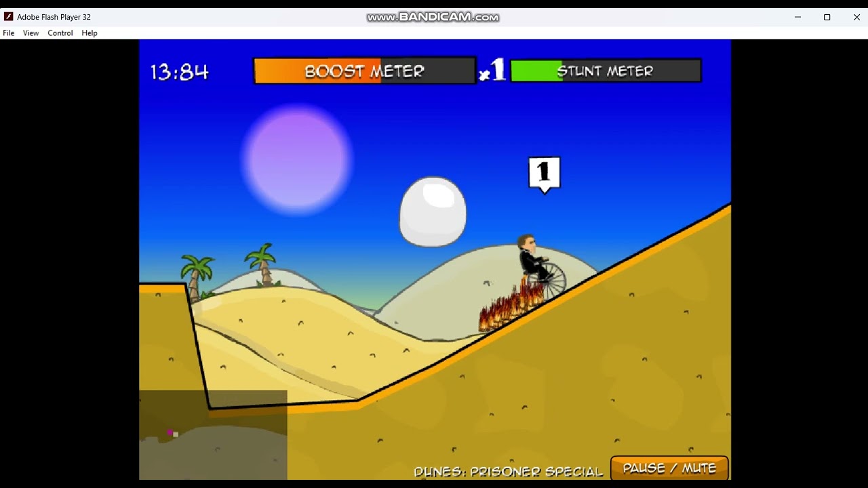Click the PAUSE / MUTE button
Image resolution: width=868 pixels, height=488 pixels.
coord(669,468)
